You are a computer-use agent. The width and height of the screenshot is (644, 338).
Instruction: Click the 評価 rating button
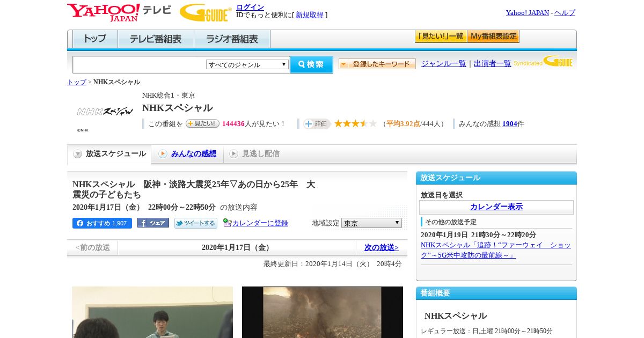click(317, 124)
